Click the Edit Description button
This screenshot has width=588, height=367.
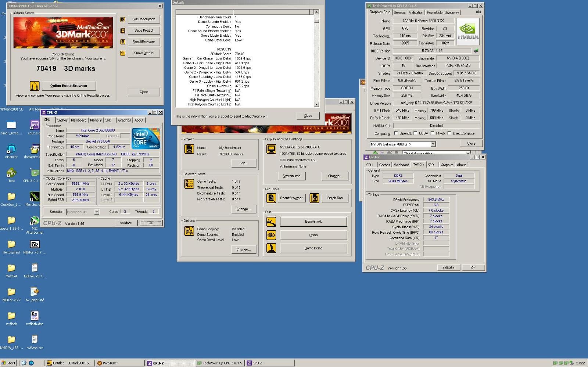click(x=144, y=19)
